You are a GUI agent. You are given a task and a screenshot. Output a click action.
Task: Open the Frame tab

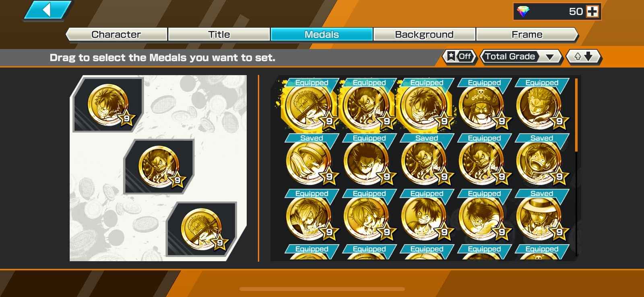point(527,35)
